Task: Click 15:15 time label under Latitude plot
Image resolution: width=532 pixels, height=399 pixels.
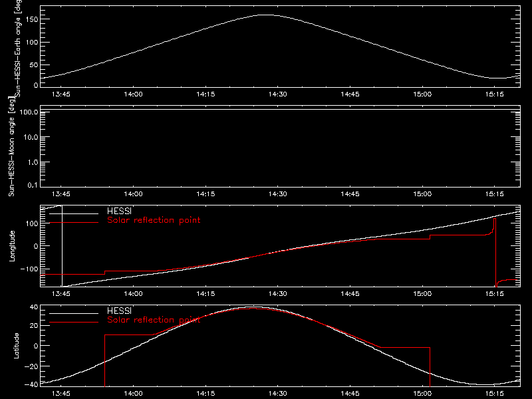Action: coord(494,394)
